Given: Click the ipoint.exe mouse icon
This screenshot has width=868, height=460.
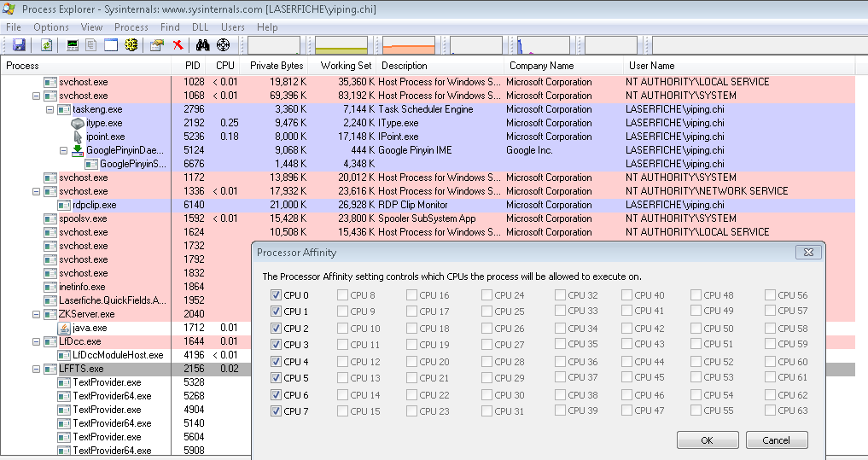Looking at the screenshot, I should (78, 137).
